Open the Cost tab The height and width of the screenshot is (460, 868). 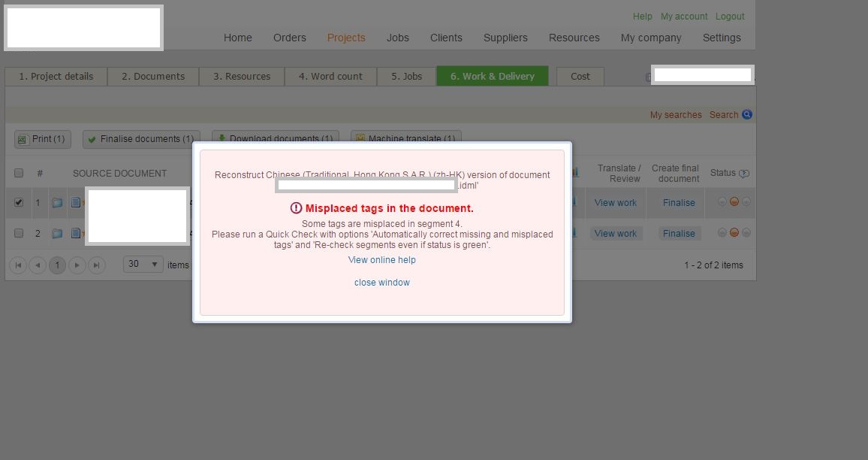click(x=580, y=77)
